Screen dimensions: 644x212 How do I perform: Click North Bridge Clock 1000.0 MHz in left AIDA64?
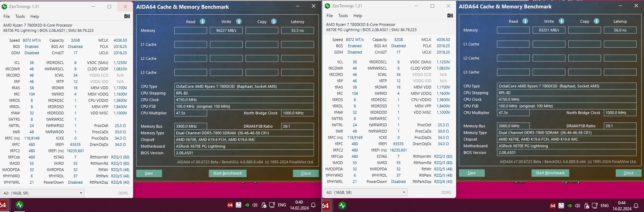298,113
